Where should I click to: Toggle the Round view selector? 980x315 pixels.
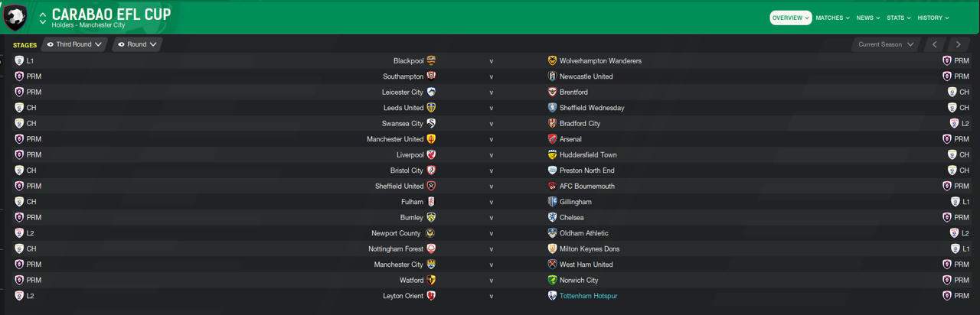point(137,44)
